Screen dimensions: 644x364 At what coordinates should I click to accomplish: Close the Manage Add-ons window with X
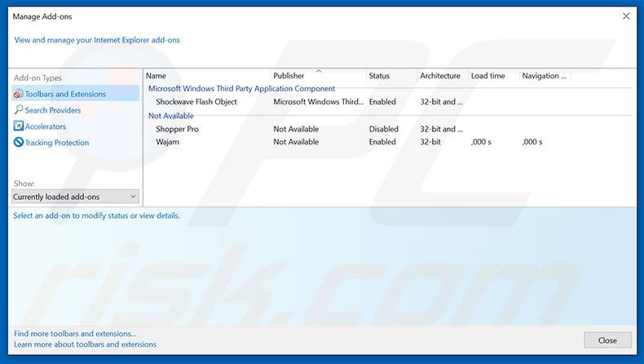coord(626,16)
